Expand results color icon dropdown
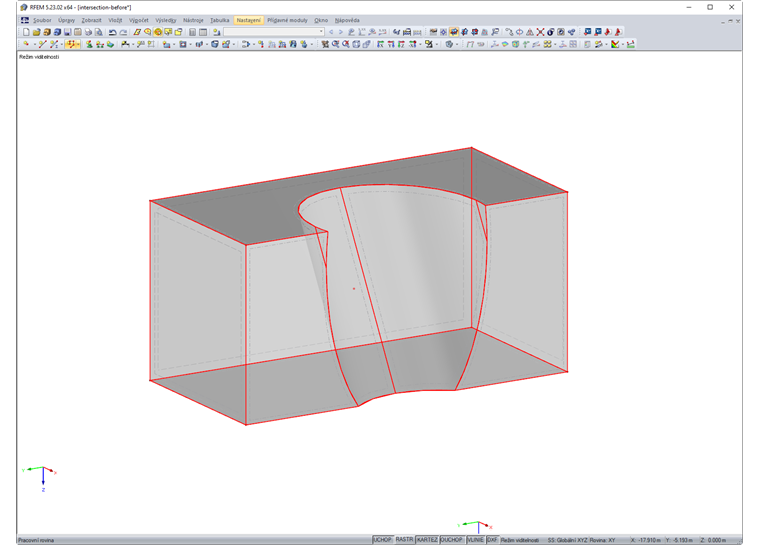This screenshot has height=545, width=760. tap(623, 44)
